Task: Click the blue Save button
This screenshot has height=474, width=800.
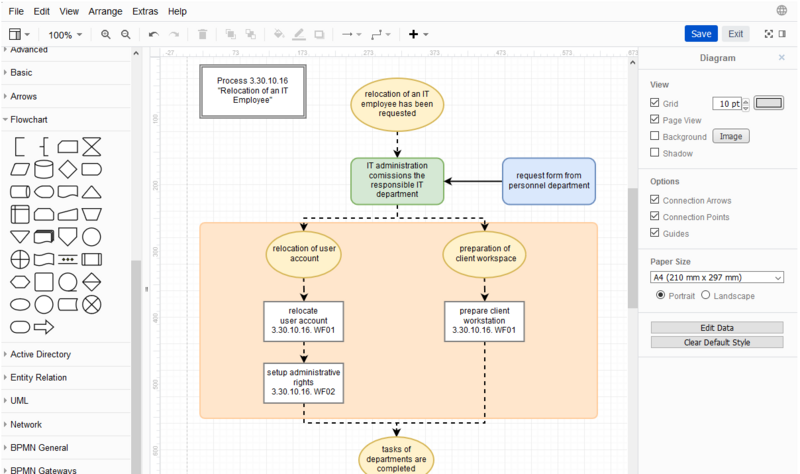Action: pos(701,34)
